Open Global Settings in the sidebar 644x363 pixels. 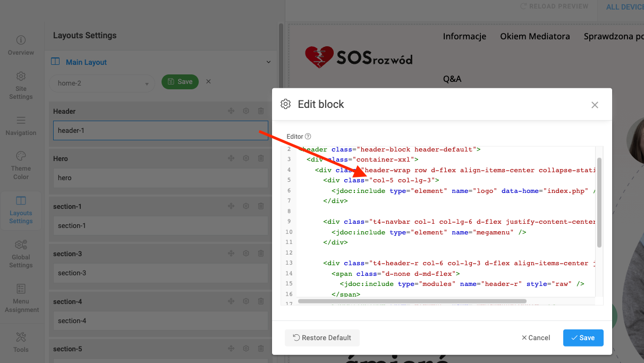21,254
